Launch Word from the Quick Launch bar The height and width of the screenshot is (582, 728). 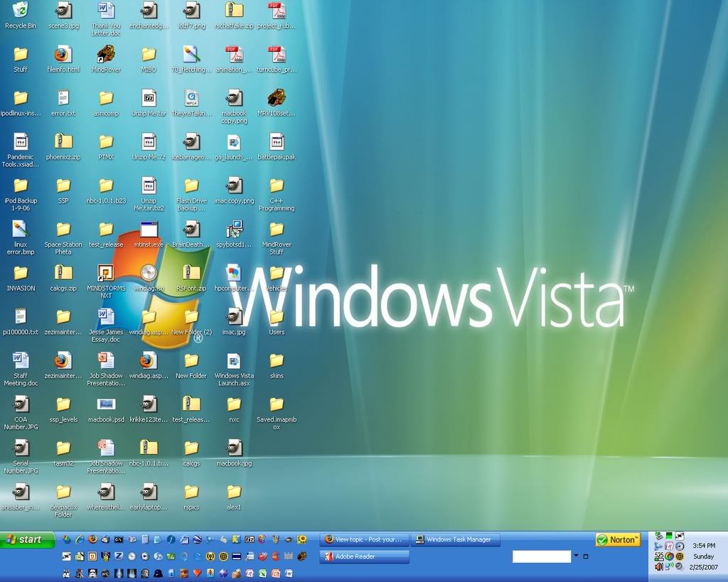(x=289, y=573)
